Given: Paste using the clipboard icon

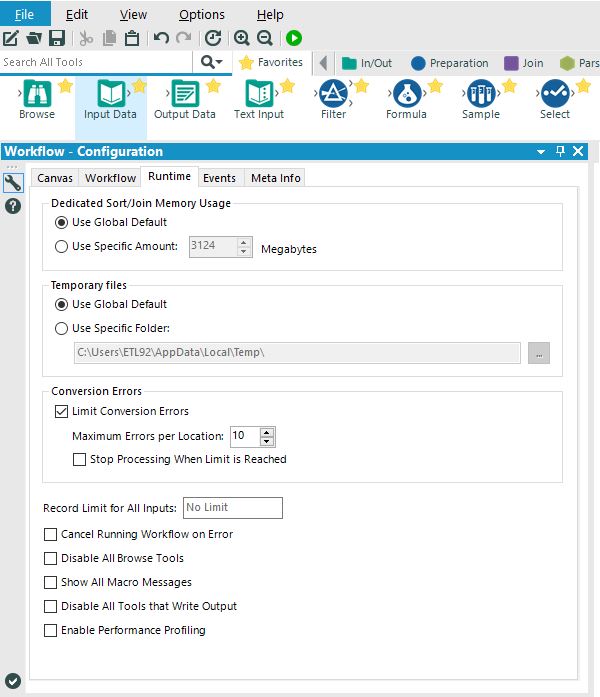Looking at the screenshot, I should click(132, 38).
